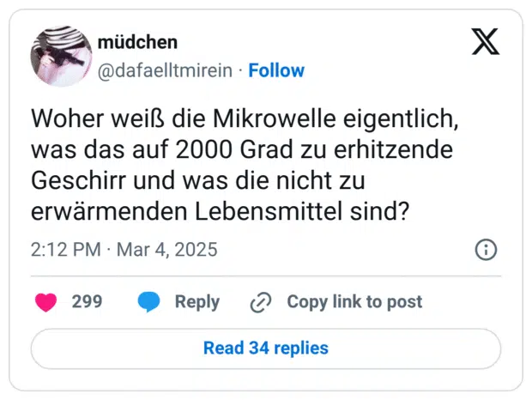Open the @dafaelltmirein handle link
Viewport: 532px width, 400px height.
pyautogui.click(x=165, y=70)
